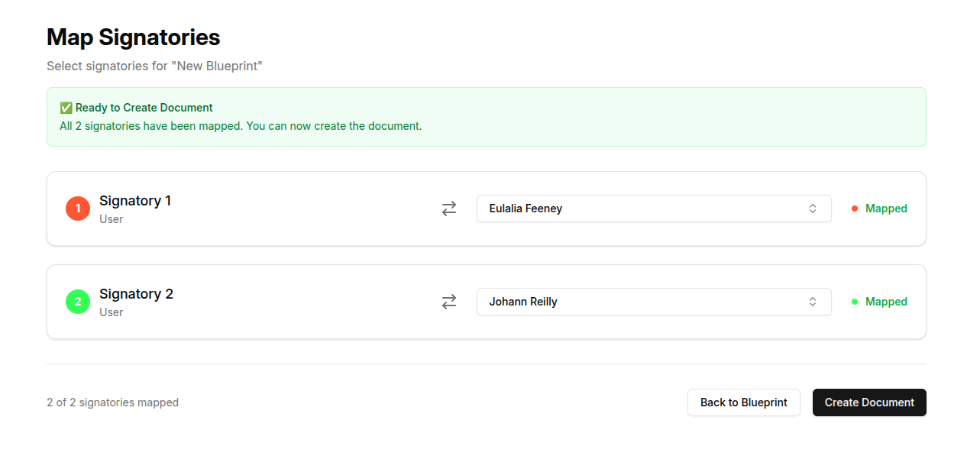Toggle the Mapped status for Signatory 1
Image resolution: width=980 pixels, height=459 pixels.
886,208
